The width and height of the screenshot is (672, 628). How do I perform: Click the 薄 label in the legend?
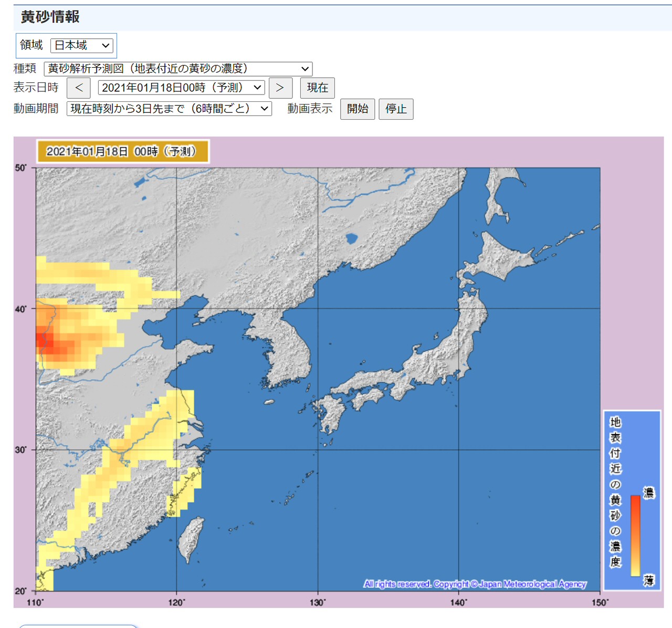[649, 580]
